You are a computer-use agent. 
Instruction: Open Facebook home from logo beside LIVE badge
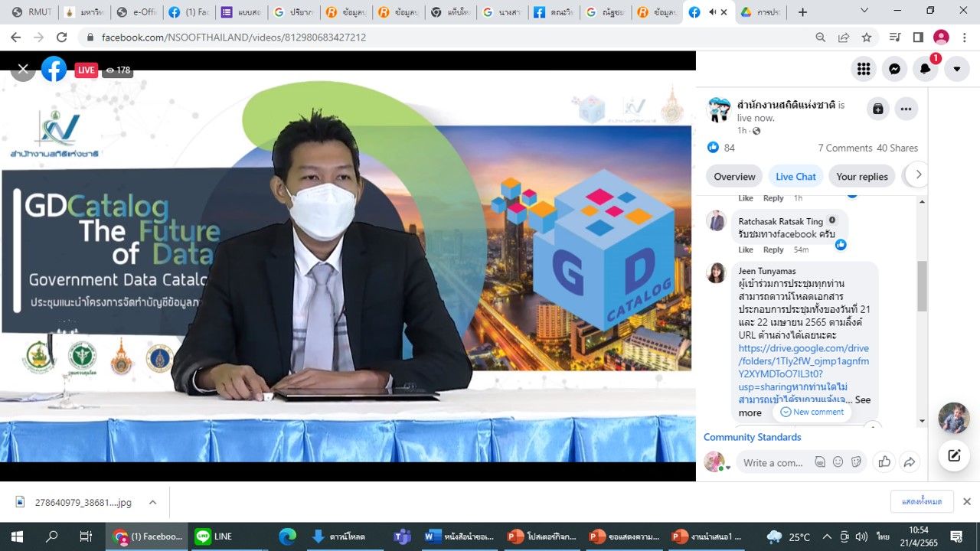(54, 69)
